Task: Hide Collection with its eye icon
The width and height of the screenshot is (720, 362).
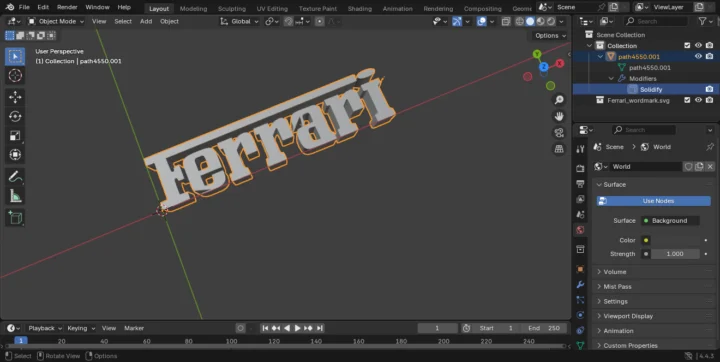Action: pyautogui.click(x=698, y=45)
